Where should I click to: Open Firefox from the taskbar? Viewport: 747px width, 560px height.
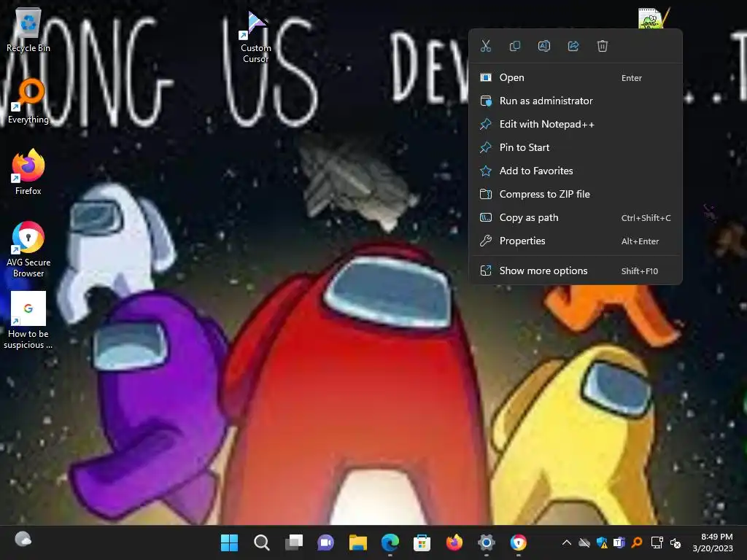pos(454,542)
